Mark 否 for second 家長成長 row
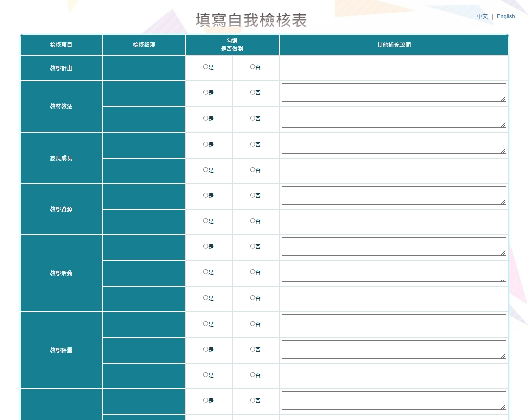 [x=252, y=170]
